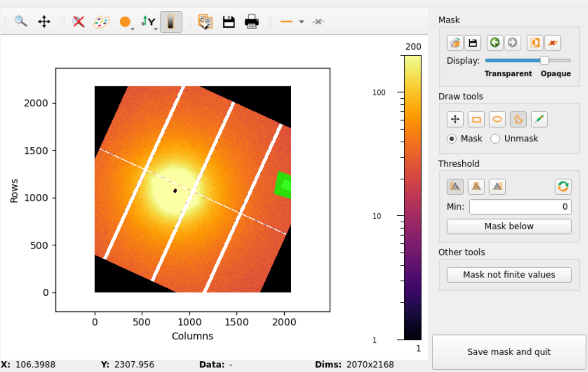Select the zoom magnifier tool
This screenshot has width=588, height=372.
point(21,22)
